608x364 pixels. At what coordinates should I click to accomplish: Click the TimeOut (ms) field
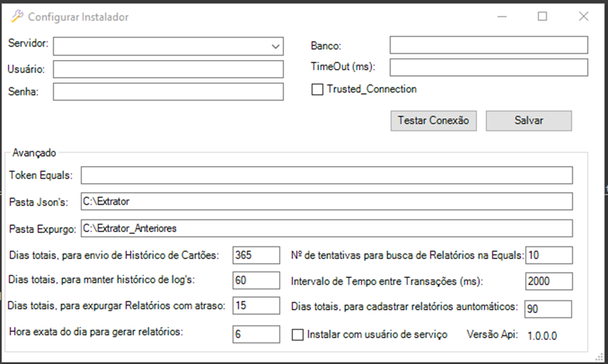488,67
